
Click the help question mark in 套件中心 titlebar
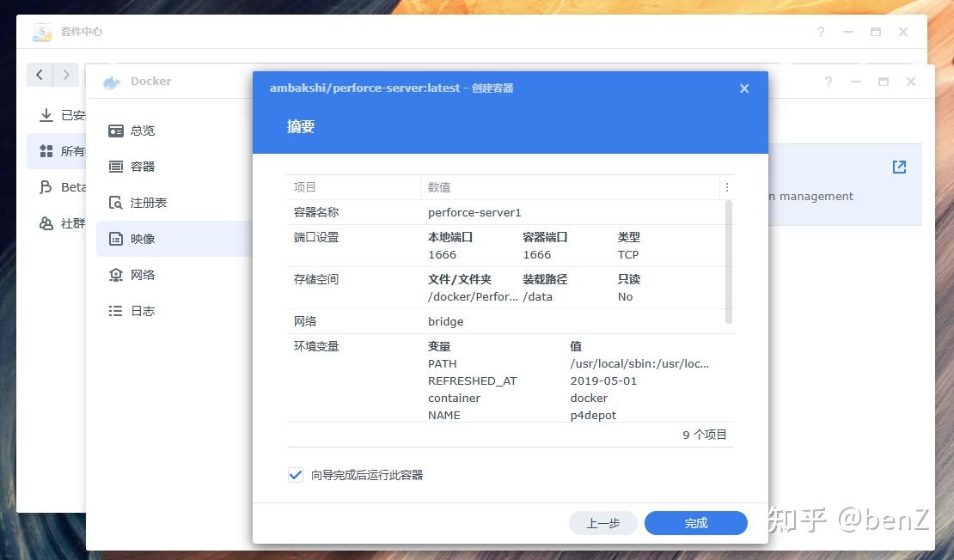tap(821, 32)
